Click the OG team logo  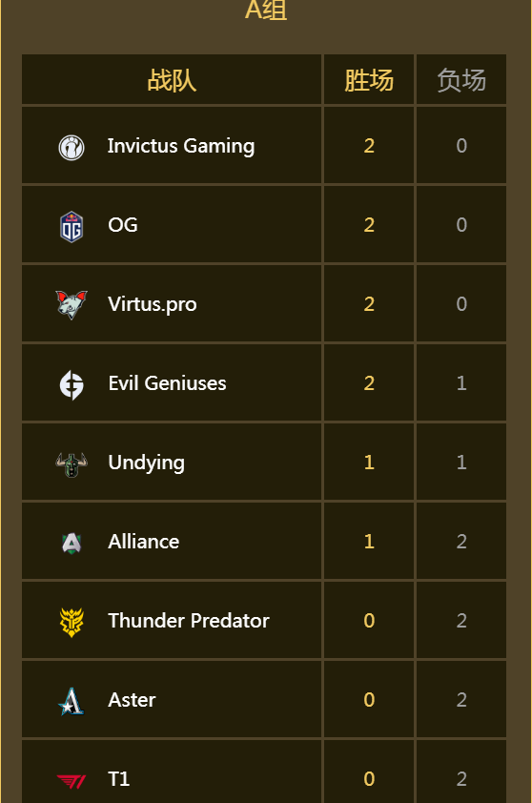coord(72,226)
